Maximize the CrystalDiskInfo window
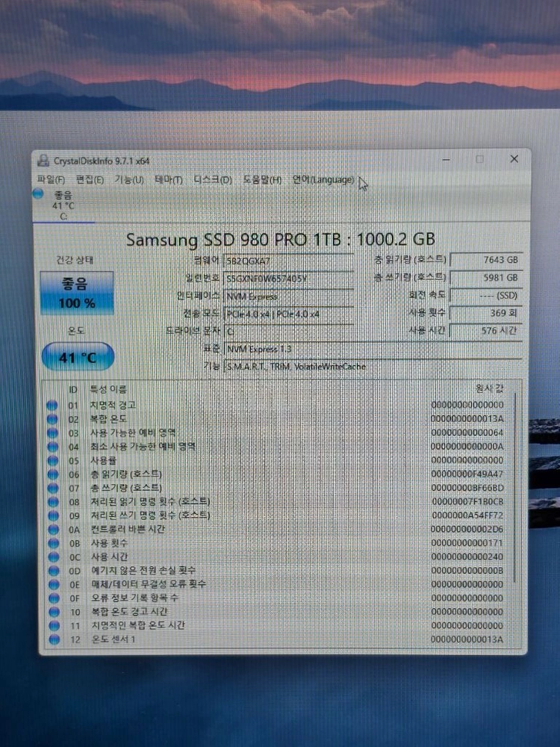This screenshot has width=560, height=747. [479, 159]
